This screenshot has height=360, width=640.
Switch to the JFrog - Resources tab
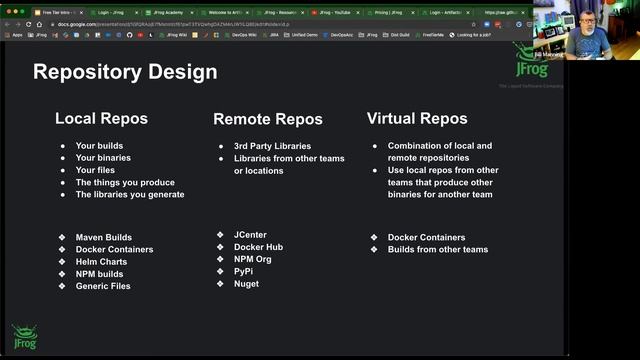[x=280, y=13]
